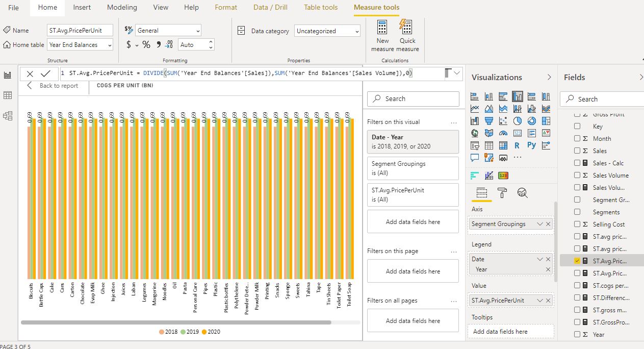The width and height of the screenshot is (644, 349).
Task: Select the stacked bar chart visual
Action: click(475, 96)
